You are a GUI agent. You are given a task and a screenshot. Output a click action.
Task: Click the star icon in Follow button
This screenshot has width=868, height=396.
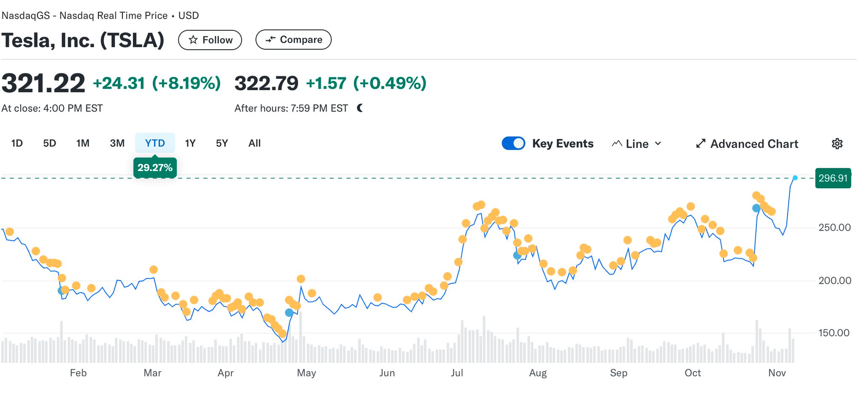193,40
